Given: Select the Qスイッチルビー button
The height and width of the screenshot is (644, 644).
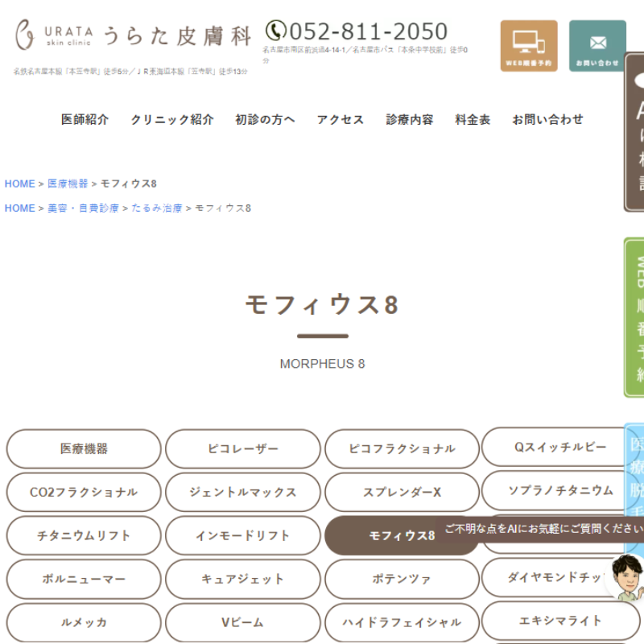Looking at the screenshot, I should click(x=560, y=447).
